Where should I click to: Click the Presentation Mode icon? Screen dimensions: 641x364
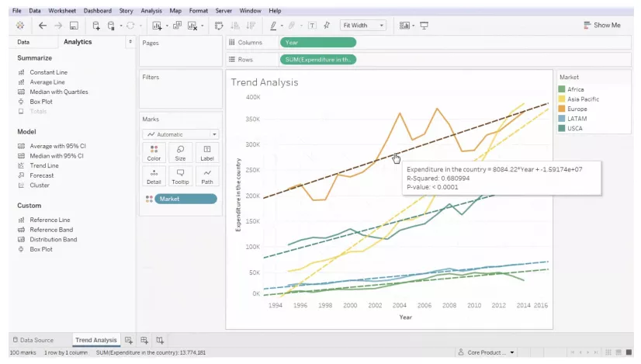click(x=424, y=26)
